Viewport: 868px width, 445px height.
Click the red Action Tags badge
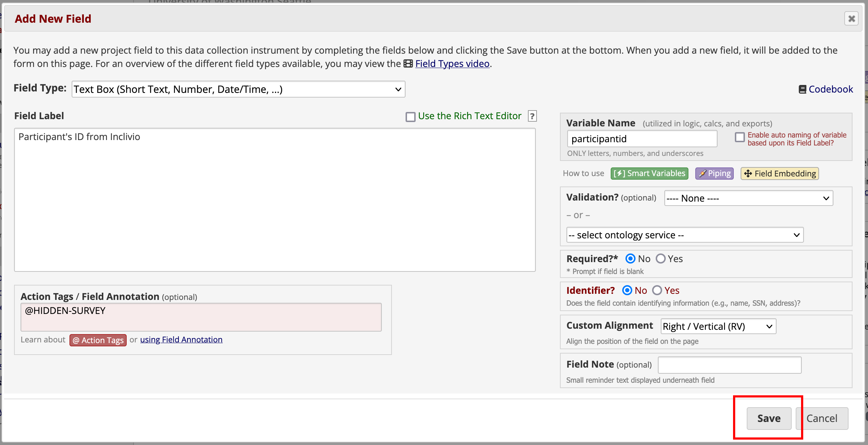pyautogui.click(x=98, y=340)
